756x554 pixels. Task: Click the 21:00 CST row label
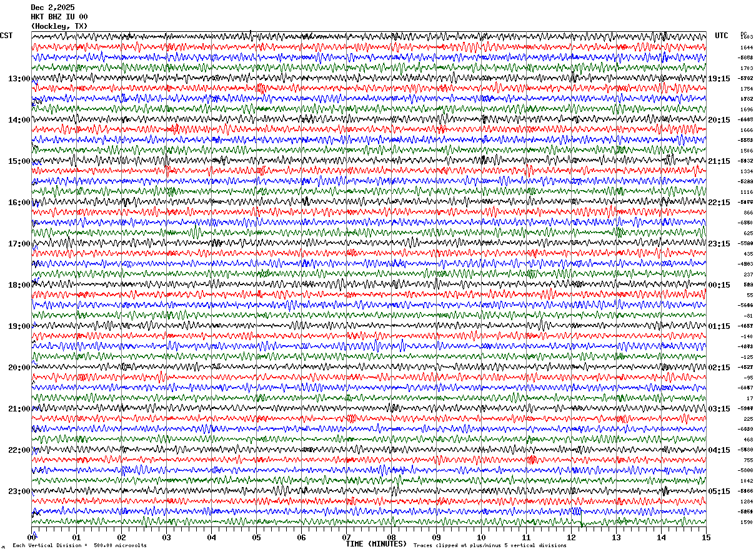pos(19,409)
